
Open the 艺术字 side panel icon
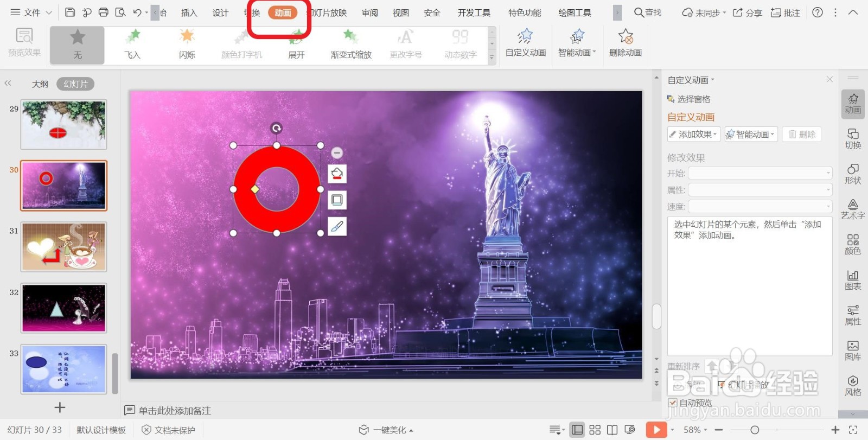tap(853, 209)
